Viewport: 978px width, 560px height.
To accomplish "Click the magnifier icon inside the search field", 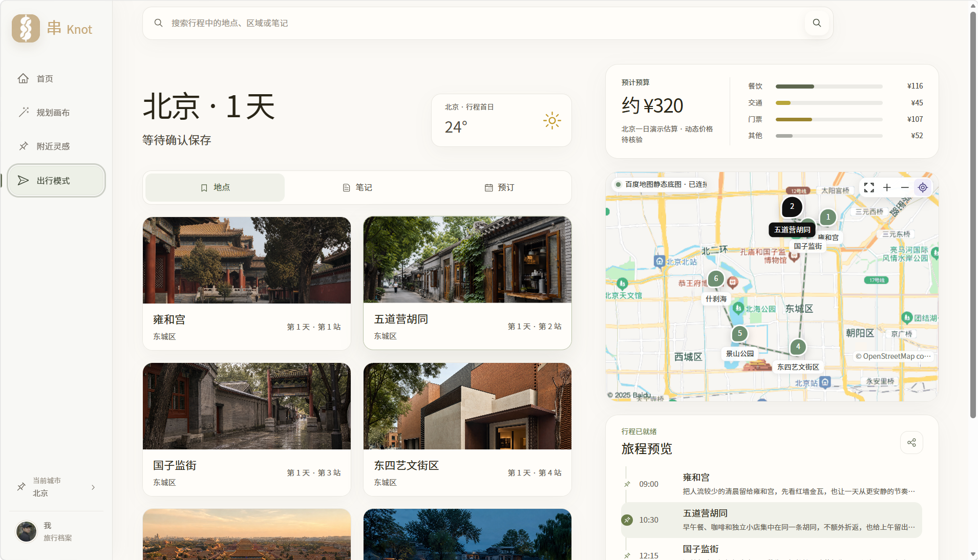I will coord(159,23).
